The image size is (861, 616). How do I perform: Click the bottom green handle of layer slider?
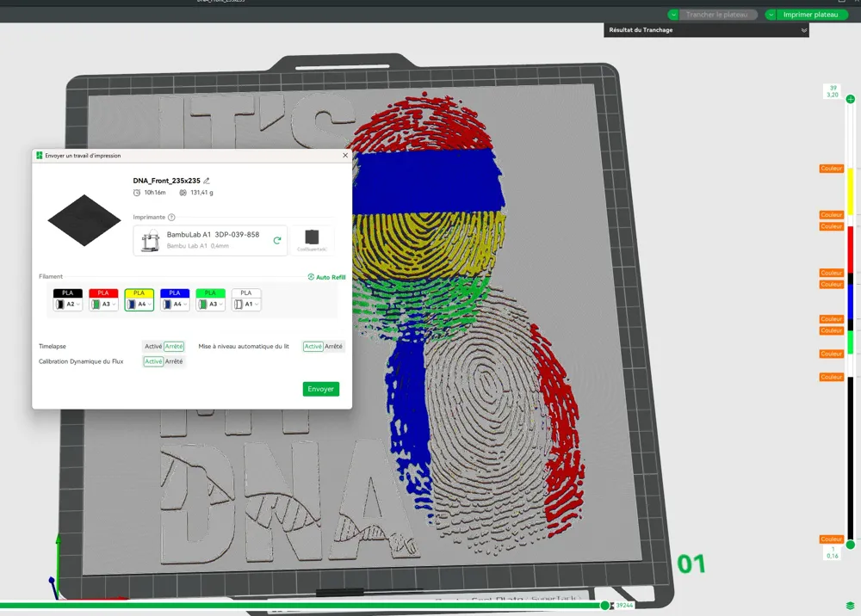[x=851, y=545]
